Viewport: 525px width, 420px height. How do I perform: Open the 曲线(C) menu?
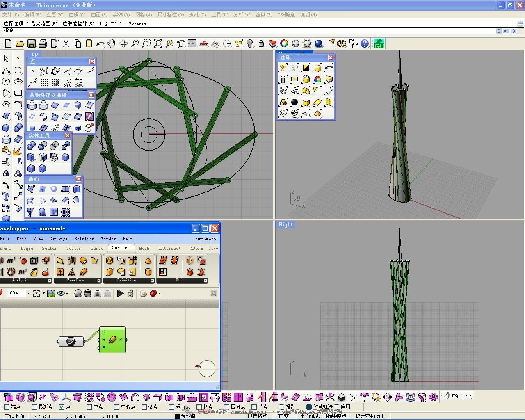click(77, 15)
